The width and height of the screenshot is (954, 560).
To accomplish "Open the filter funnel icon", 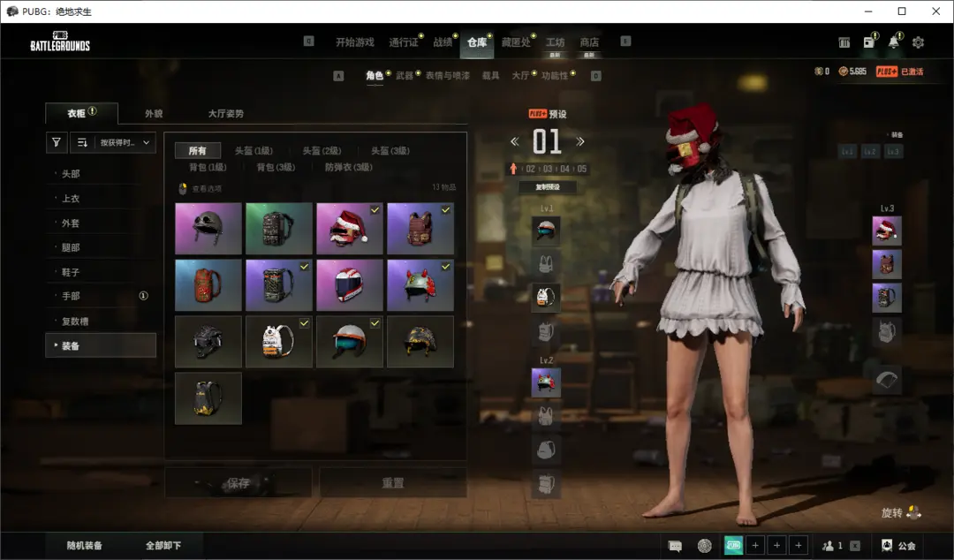I will pos(56,142).
